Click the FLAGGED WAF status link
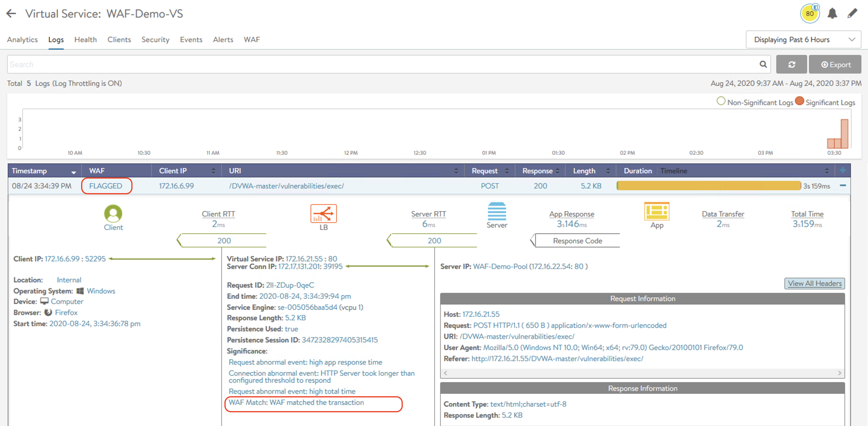The width and height of the screenshot is (868, 426). tap(105, 186)
